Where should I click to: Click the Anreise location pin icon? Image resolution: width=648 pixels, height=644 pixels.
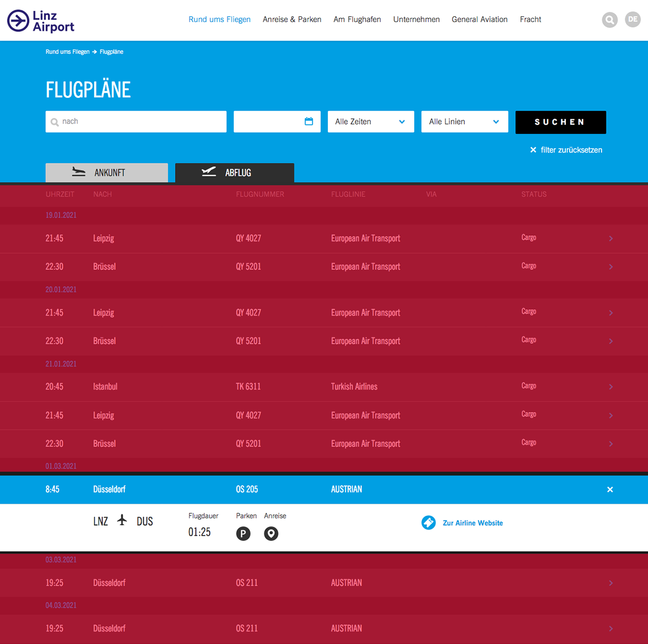coord(271,534)
